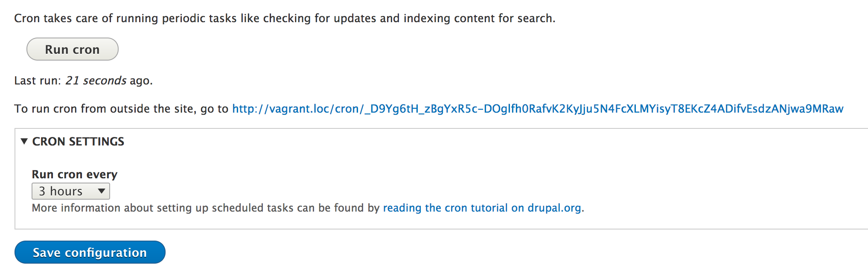Screen dimensions: 868x279
Task: Click the italic "21 seconds" last run time
Action: point(96,81)
